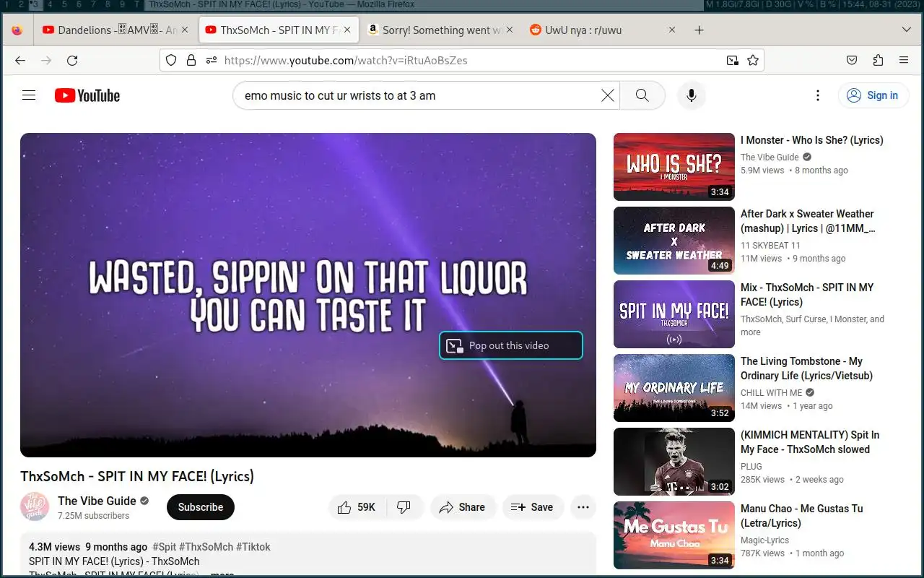Open I Monster - Who Is She? title
Screen dimensions: 924x578
click(x=812, y=140)
